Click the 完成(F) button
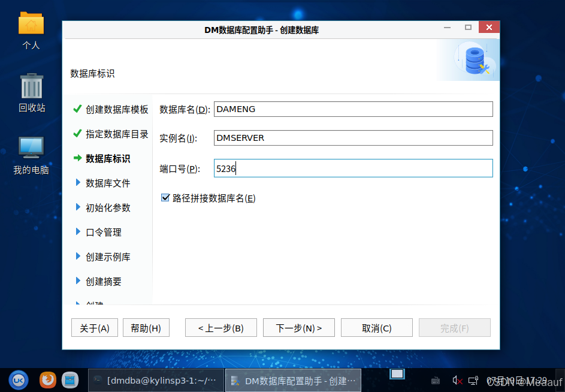Screen dimensions: 565x392 click(454, 328)
